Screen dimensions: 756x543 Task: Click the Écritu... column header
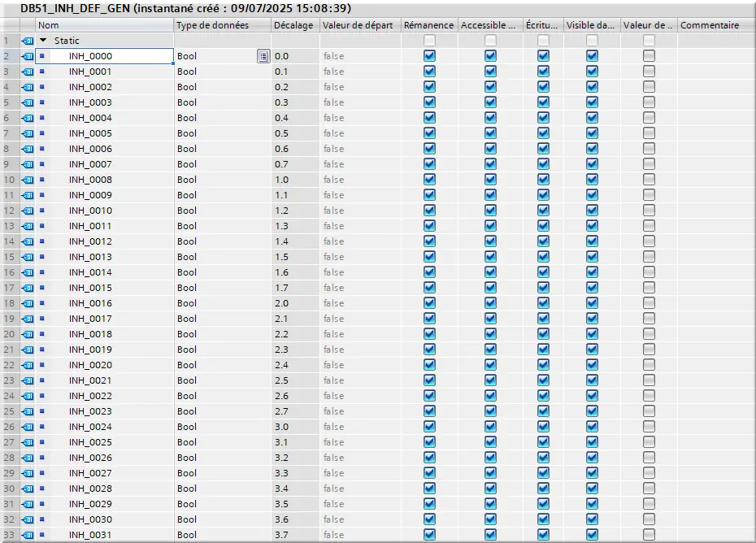click(543, 25)
